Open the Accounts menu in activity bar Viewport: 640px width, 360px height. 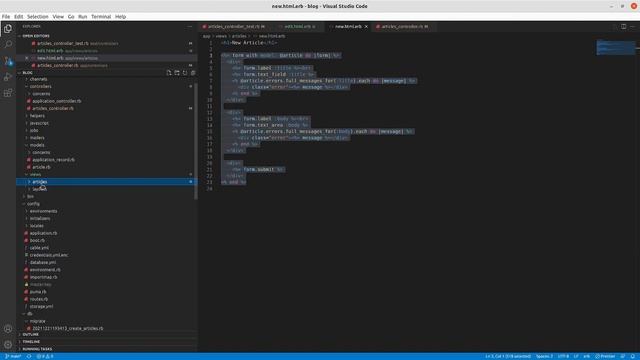point(8,329)
